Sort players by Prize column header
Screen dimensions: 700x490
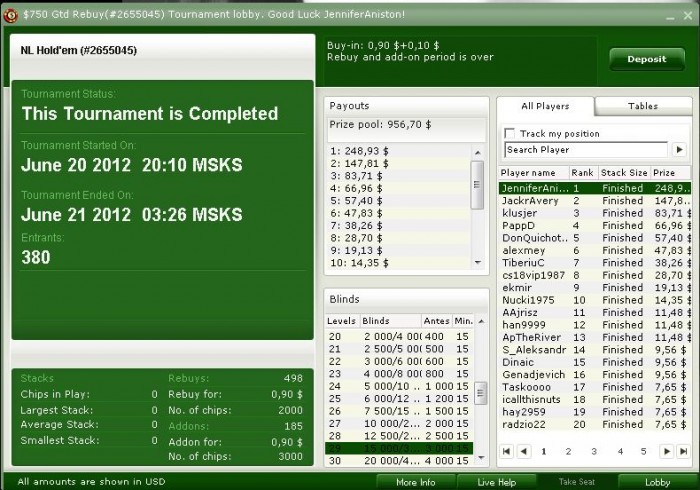pyautogui.click(x=670, y=173)
